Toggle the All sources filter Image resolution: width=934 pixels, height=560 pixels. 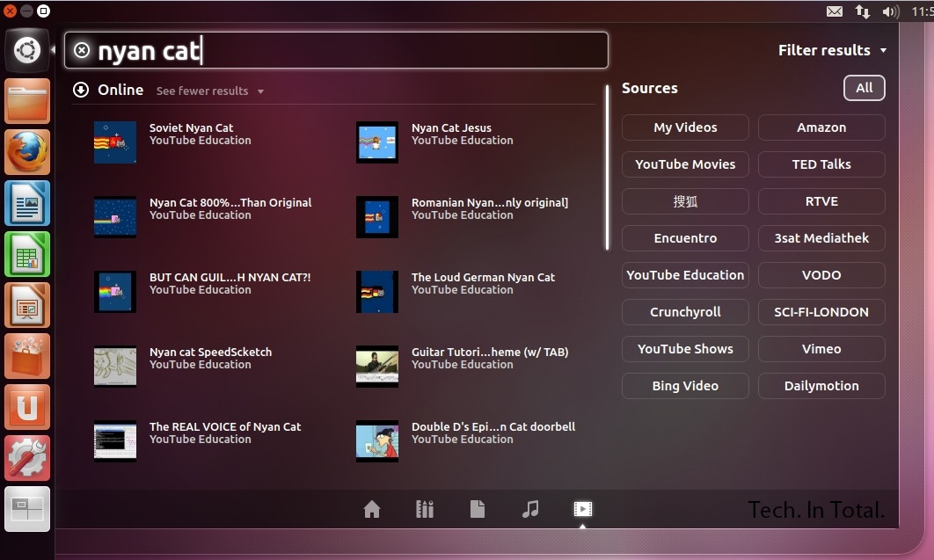pyautogui.click(x=864, y=88)
